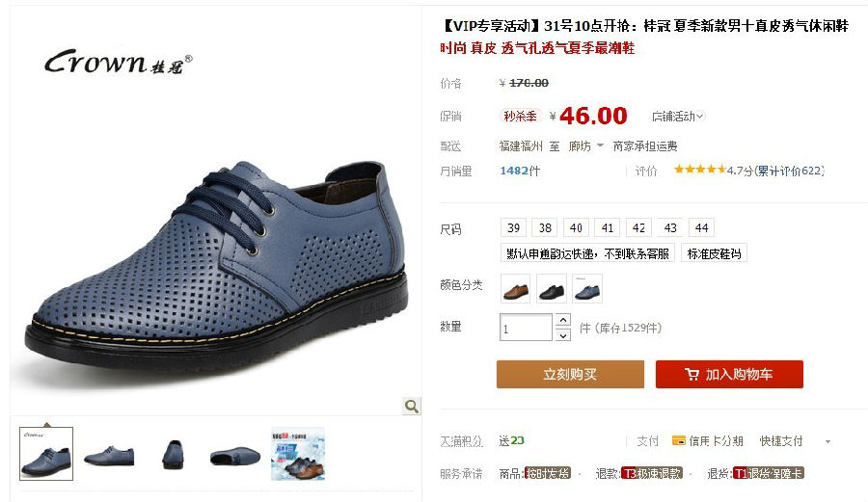Viewport: 868px width, 502px height.
Task: Expand the payment options arrow after 快捷支付
Action: [828, 441]
